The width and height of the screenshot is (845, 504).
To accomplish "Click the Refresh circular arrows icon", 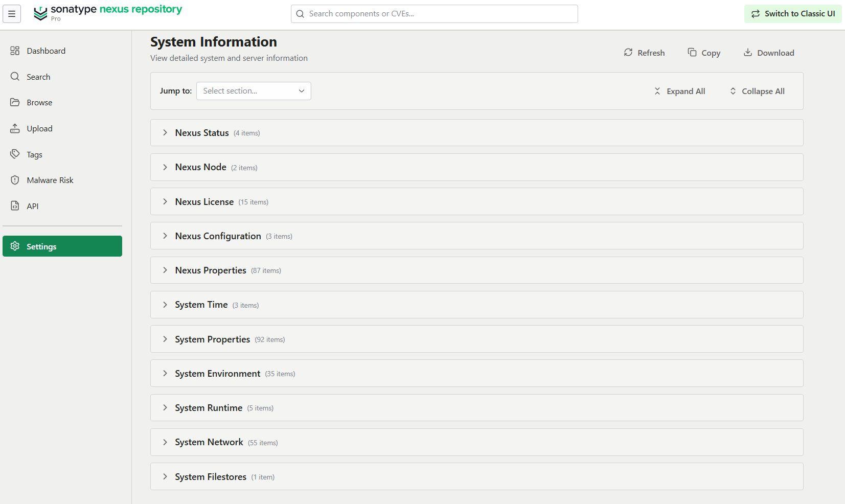I will (628, 52).
